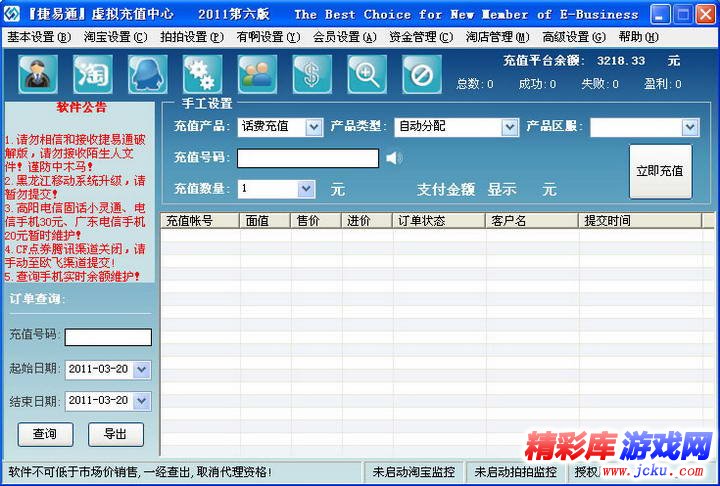Open the 充值数量 quantity dropdown

coord(313,188)
